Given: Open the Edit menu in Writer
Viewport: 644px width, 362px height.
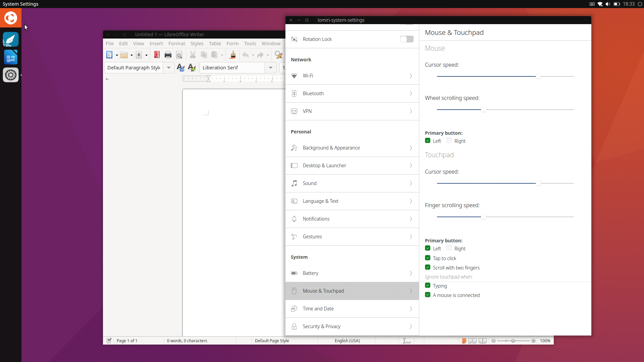Looking at the screenshot, I should pos(123,44).
